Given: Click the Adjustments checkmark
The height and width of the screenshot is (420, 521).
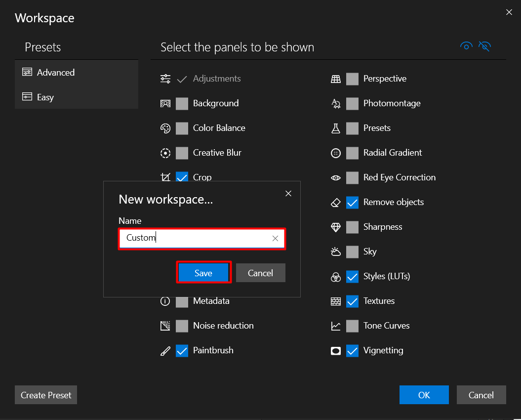Looking at the screenshot, I should coord(182,79).
